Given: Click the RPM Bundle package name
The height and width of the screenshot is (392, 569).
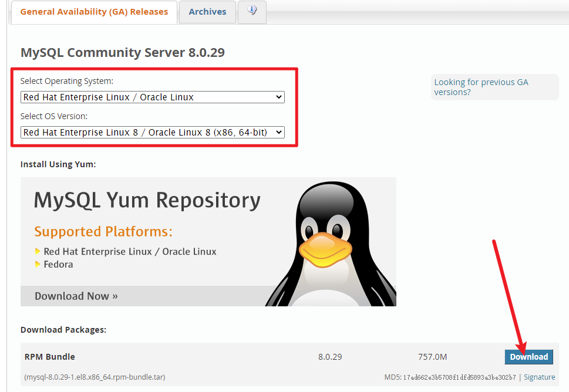Looking at the screenshot, I should [50, 357].
